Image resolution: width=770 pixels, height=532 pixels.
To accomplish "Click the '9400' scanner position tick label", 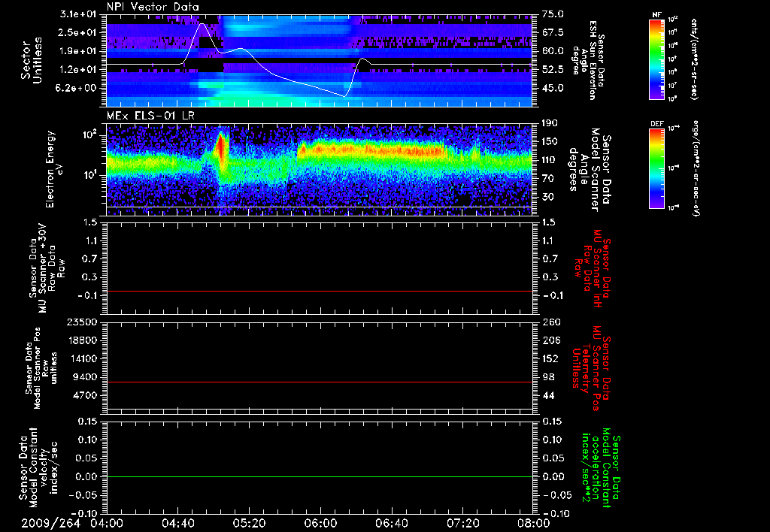I will coord(86,377).
